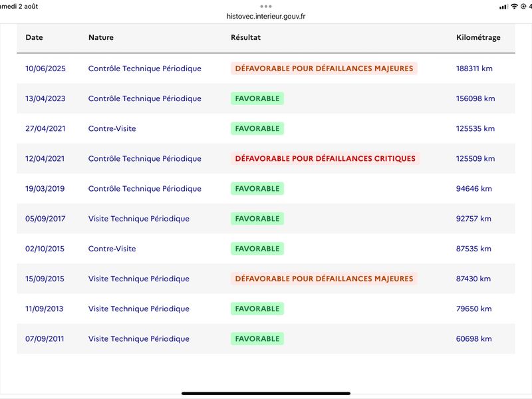The width and height of the screenshot is (532, 399).
Task: Tap the cellular signal icon
Action: (x=503, y=7)
